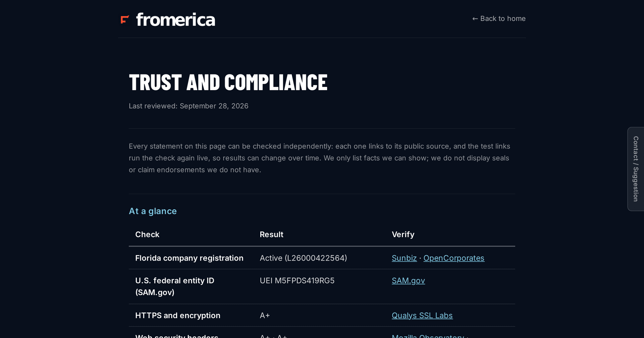Image resolution: width=644 pixels, height=338 pixels.
Task: Click the 'At a glance' section heading
Action: point(153,211)
